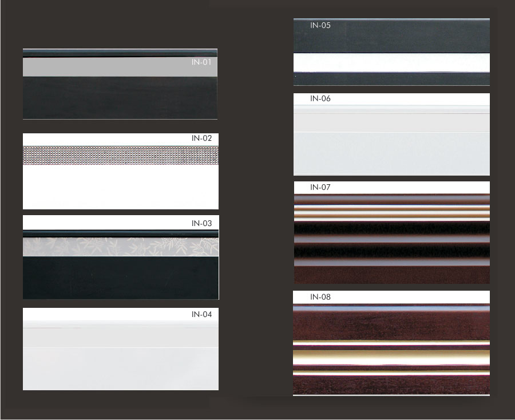
Task: Select the IN-03 bamboo-leaf pattern sample
Action: (121, 257)
